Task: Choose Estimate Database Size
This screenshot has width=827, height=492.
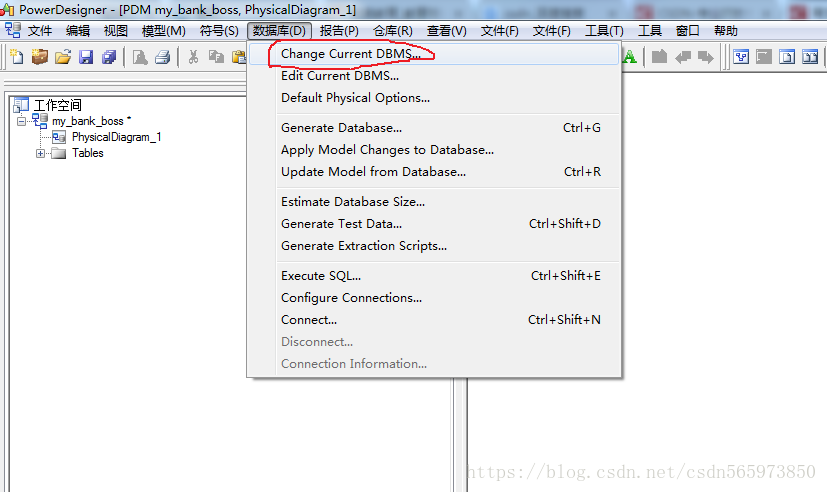Action: [433, 202]
